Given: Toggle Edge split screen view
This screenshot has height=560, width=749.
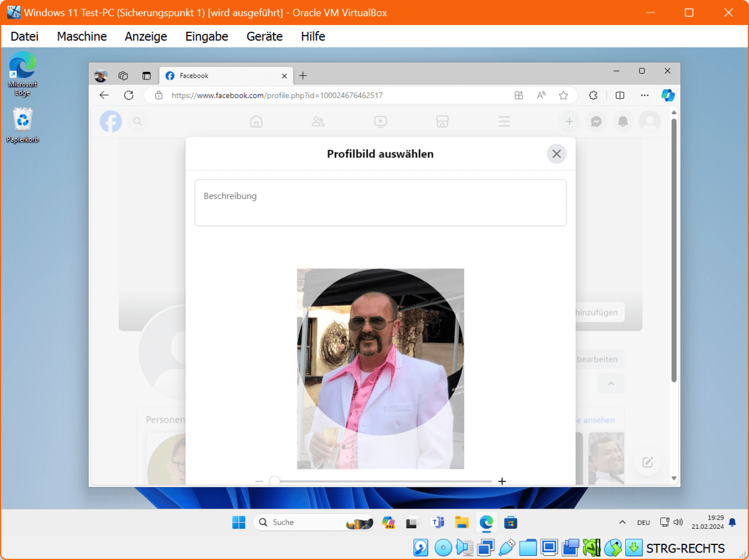Looking at the screenshot, I should [x=620, y=96].
